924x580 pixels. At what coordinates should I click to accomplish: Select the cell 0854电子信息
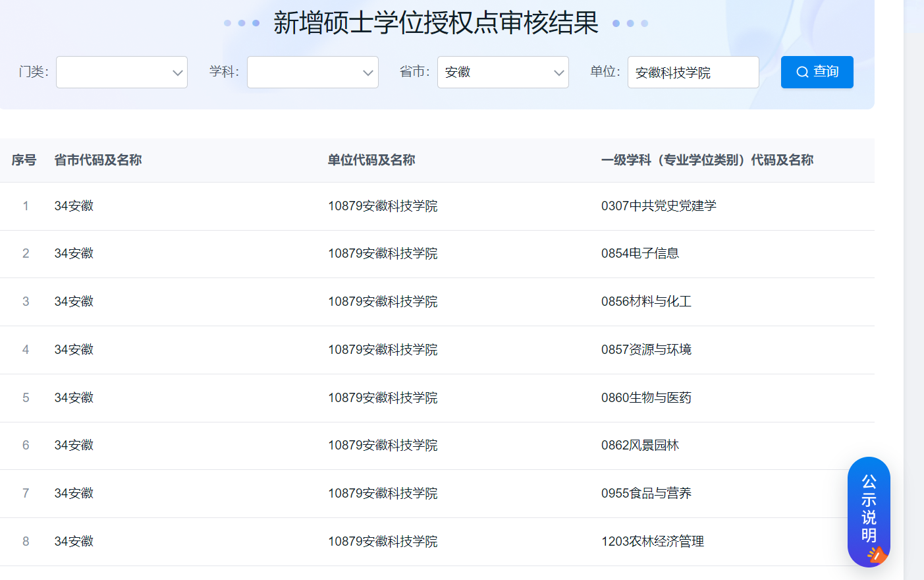tap(640, 253)
